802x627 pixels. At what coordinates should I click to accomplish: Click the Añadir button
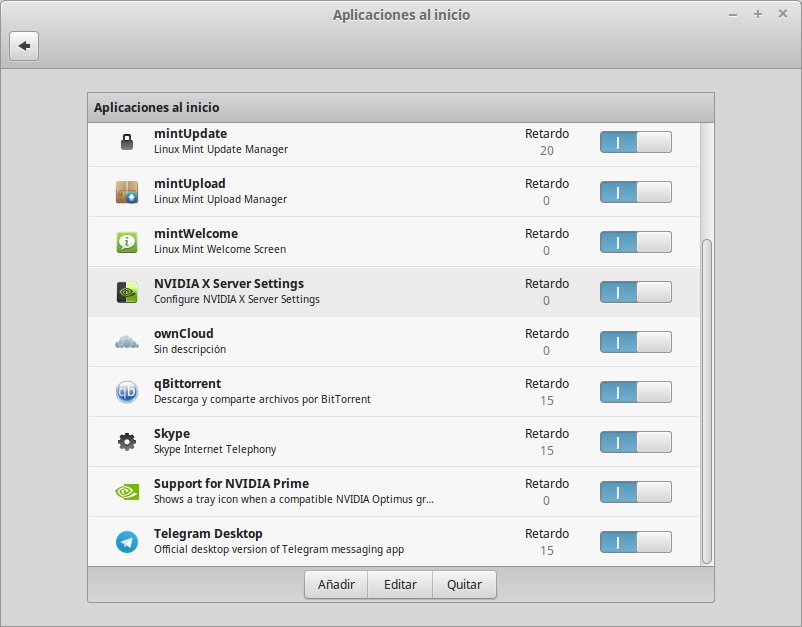(336, 585)
